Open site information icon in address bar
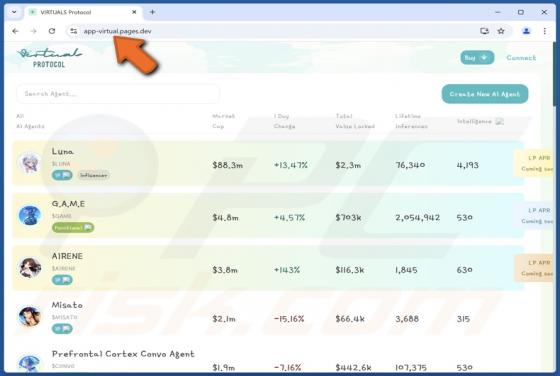This screenshot has height=376, width=560. click(x=74, y=31)
